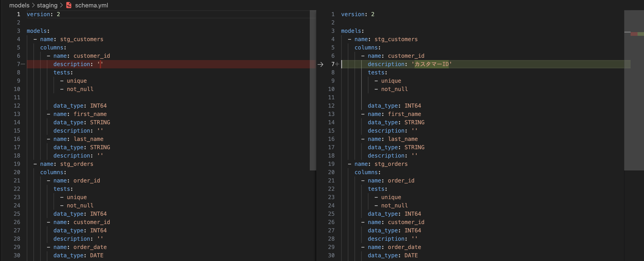Click 'DATE' on right line 30
Image resolution: width=644 pixels, height=261 pixels.
pyautogui.click(x=411, y=255)
